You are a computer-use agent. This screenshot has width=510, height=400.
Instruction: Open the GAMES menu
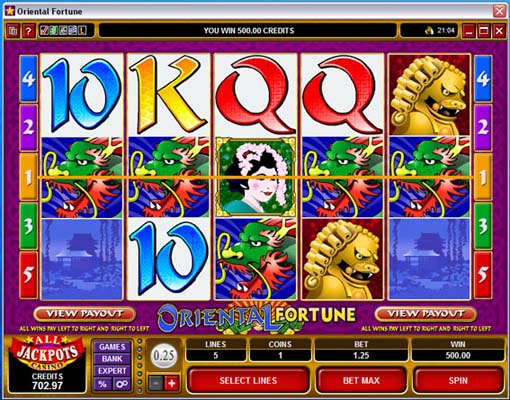112,347
